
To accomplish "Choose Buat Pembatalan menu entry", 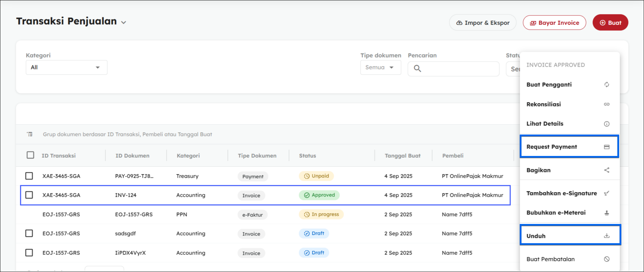I will point(569,259).
